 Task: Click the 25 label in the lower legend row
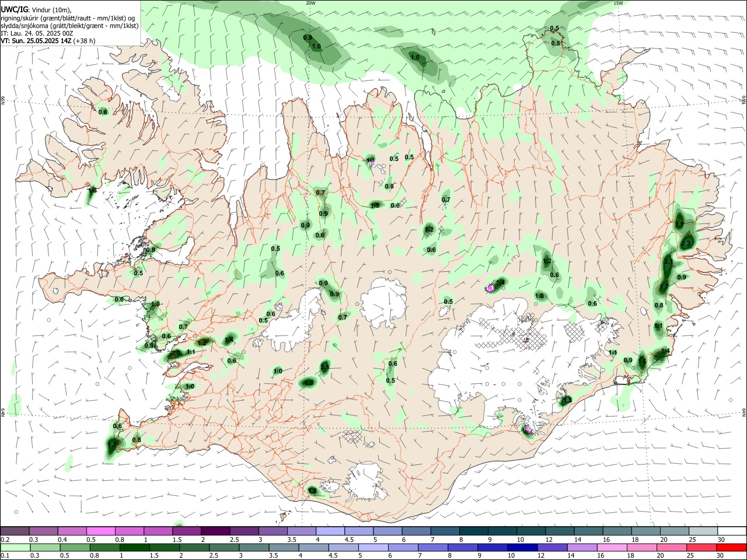690,556
